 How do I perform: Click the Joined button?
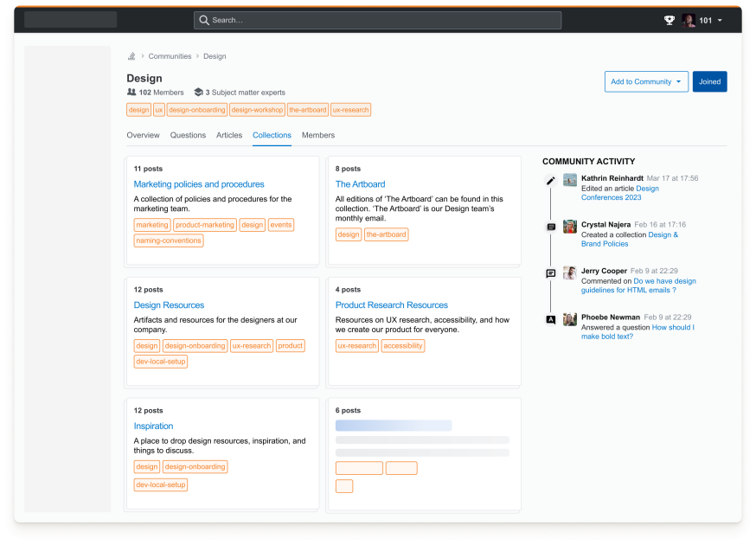pyautogui.click(x=709, y=81)
